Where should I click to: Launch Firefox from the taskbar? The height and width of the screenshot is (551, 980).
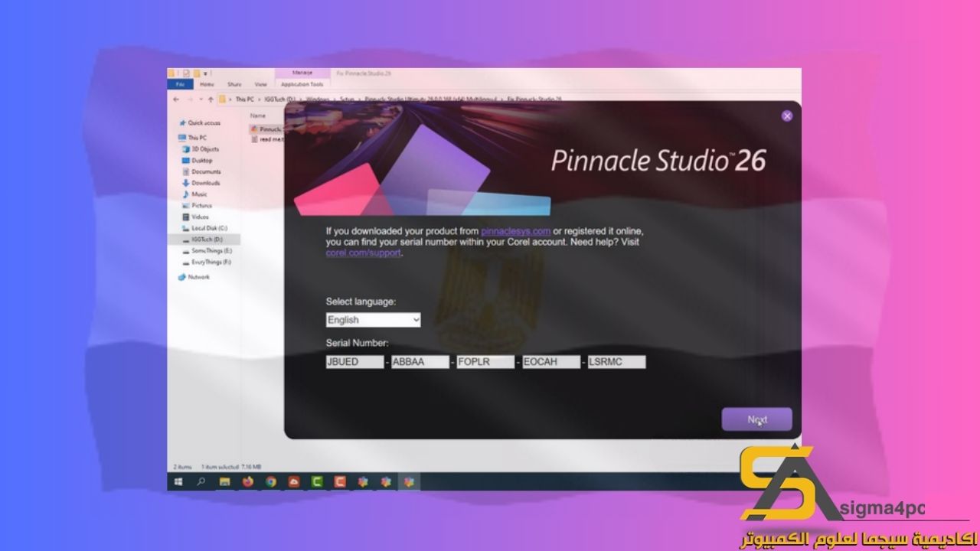[x=248, y=482]
